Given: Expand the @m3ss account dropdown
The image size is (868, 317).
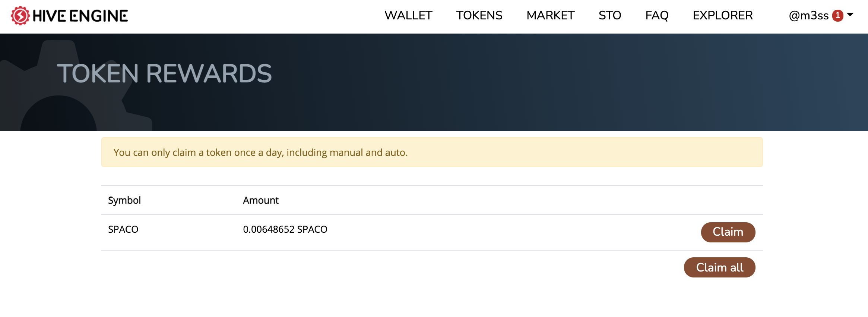Looking at the screenshot, I should (821, 15).
